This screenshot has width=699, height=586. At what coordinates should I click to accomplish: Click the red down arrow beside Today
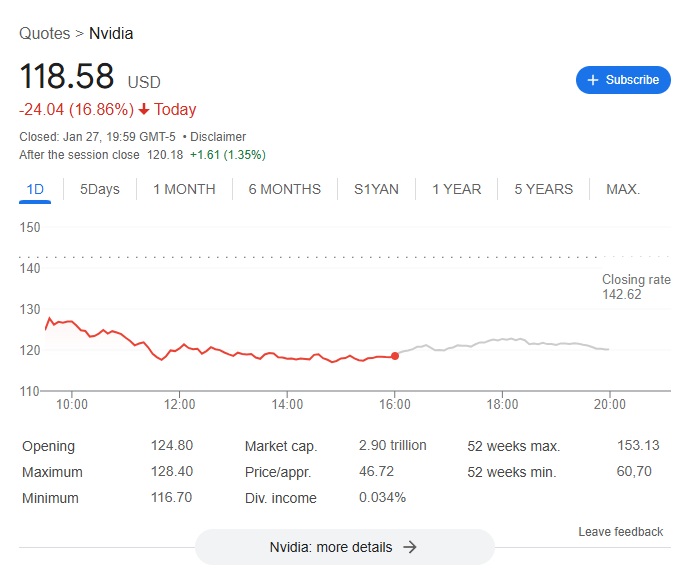[x=144, y=109]
